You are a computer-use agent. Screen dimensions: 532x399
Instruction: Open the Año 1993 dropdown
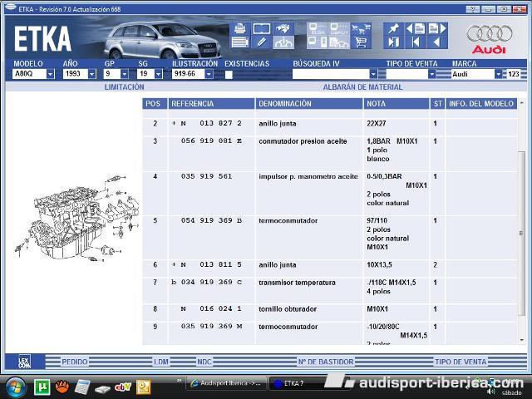pos(92,74)
